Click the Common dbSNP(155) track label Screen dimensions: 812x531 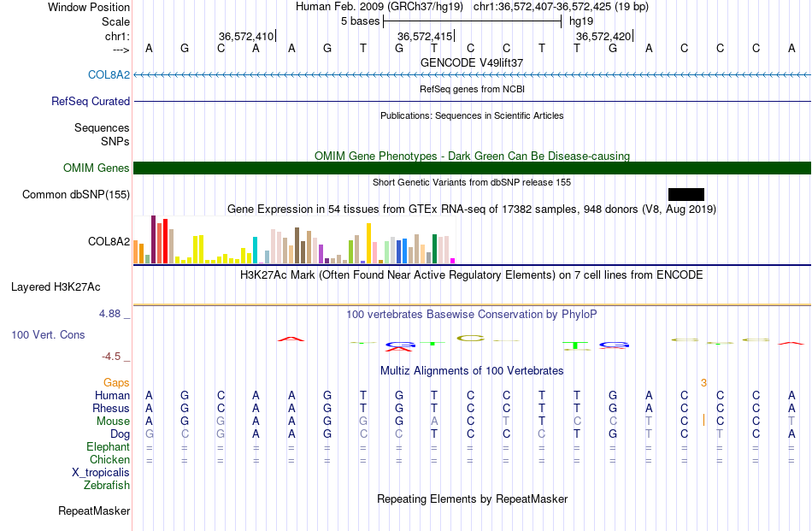click(x=76, y=194)
